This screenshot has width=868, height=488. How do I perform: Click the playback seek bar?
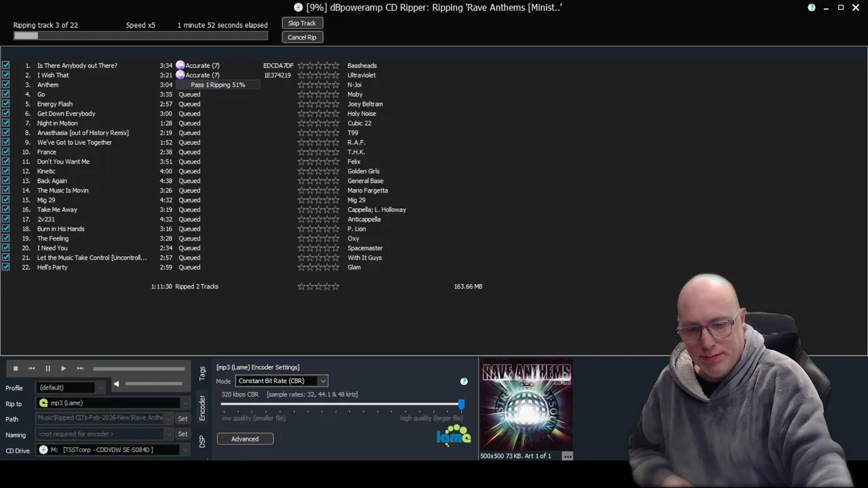tap(139, 369)
